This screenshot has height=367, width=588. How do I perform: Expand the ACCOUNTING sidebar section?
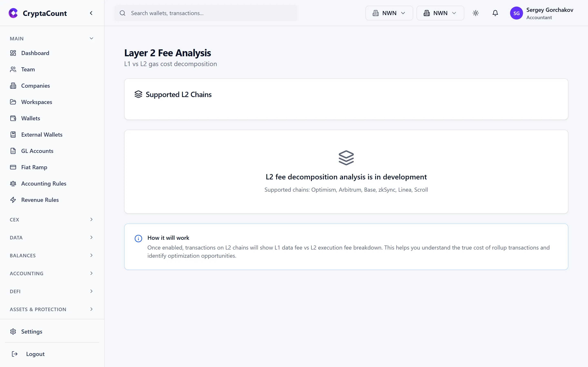[x=91, y=273]
